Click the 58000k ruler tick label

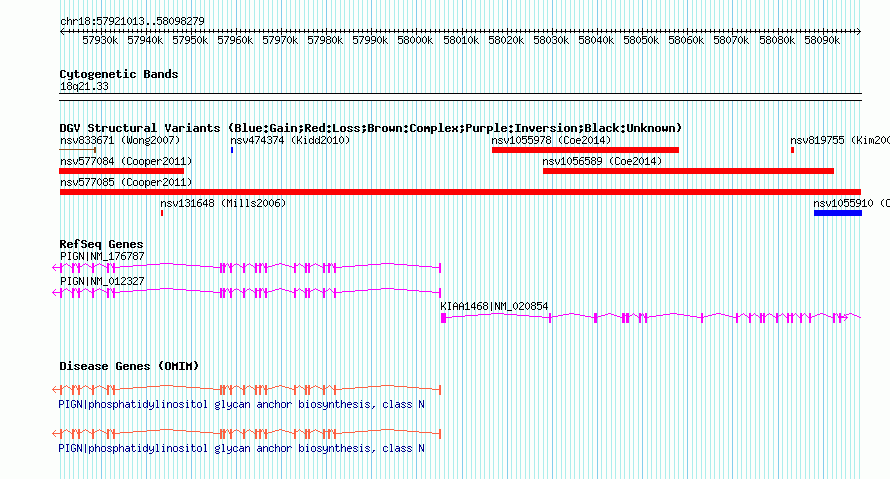[415, 40]
